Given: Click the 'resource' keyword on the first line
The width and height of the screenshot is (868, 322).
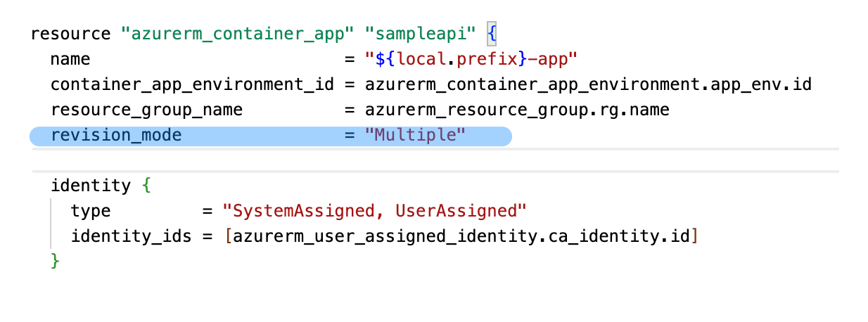Looking at the screenshot, I should (x=71, y=34).
